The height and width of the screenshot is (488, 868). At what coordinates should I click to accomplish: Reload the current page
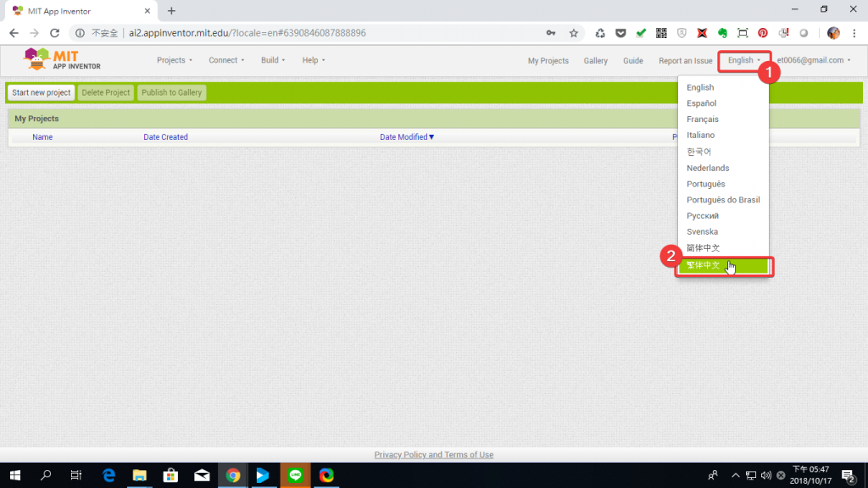click(54, 33)
